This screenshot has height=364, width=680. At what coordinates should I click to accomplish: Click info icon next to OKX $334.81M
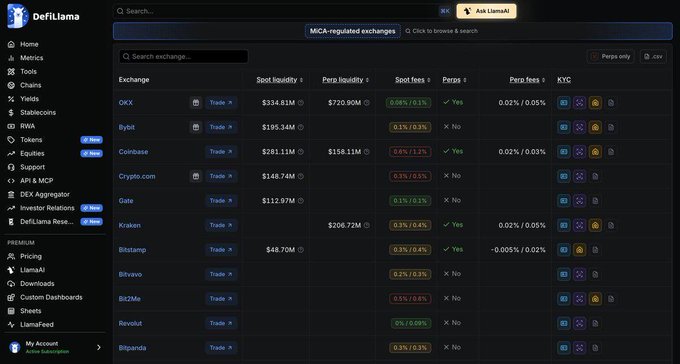tap(301, 103)
